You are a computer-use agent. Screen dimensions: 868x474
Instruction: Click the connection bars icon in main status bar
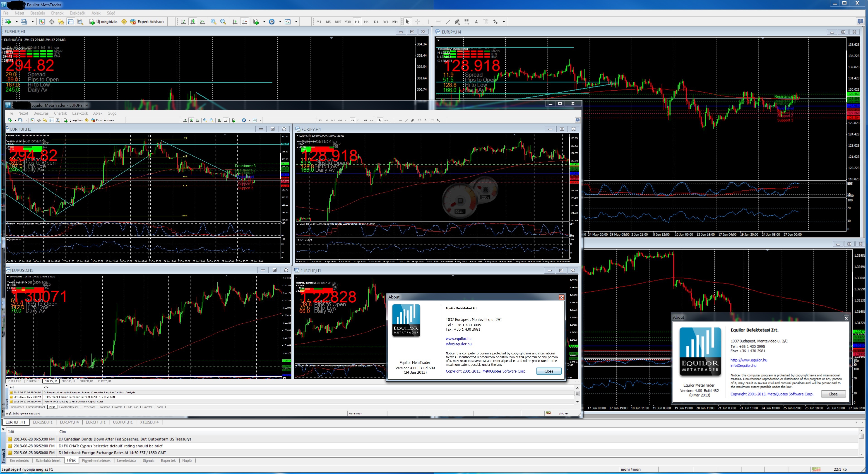pos(816,469)
